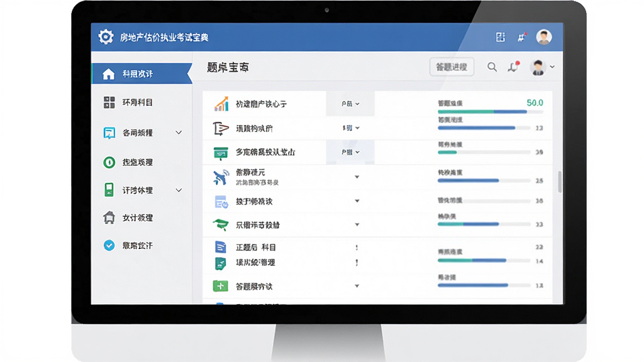This screenshot has width=644, height=362.
Task: Click the progress bar with value 25
Action: point(484,180)
